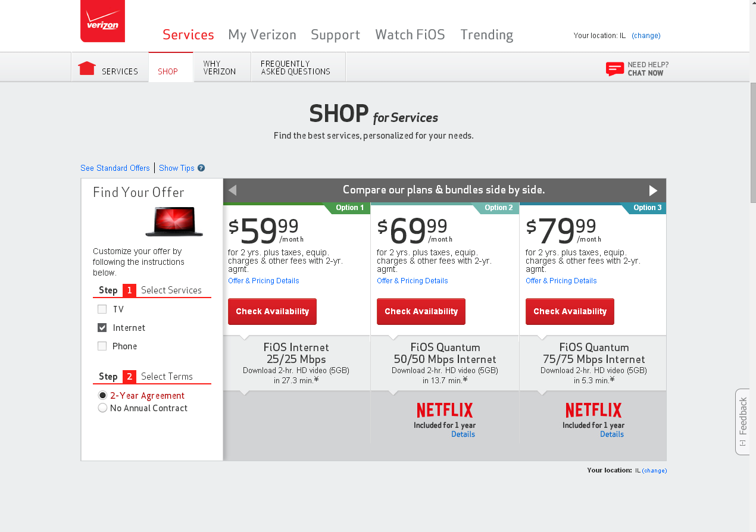Click the red home icon beside Services

coord(87,68)
